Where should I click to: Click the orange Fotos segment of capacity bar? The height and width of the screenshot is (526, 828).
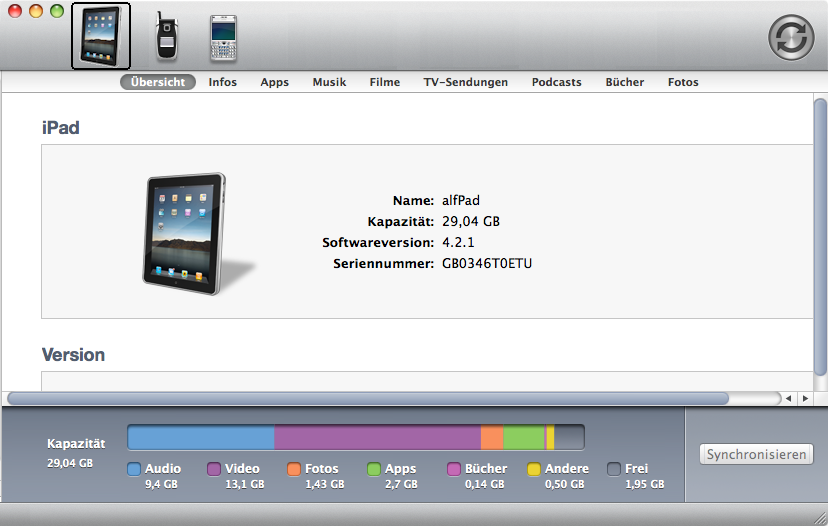coord(492,437)
